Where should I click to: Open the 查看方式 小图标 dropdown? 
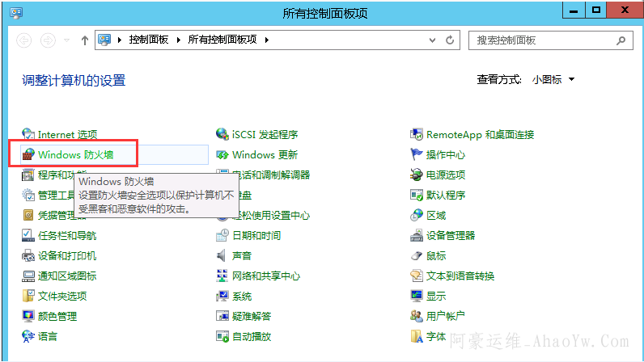[x=553, y=79]
